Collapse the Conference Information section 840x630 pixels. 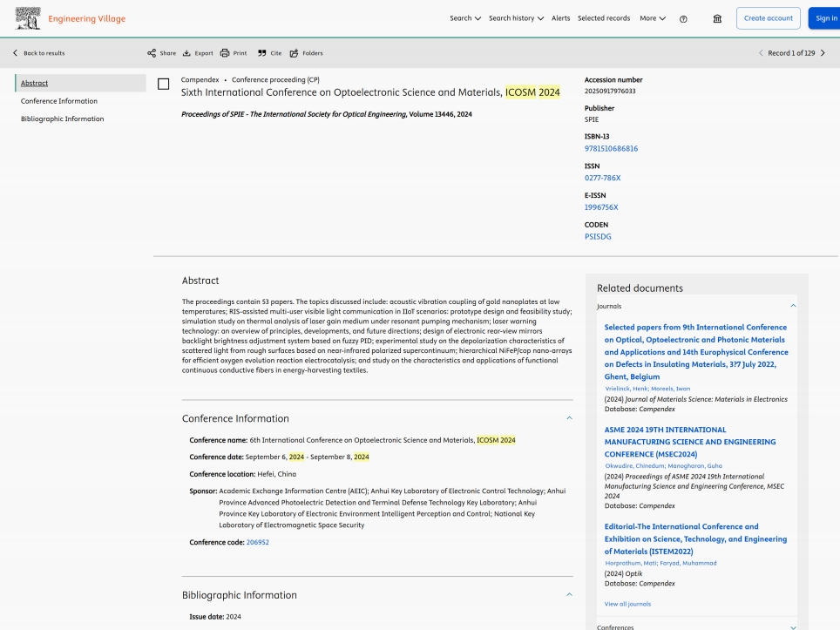click(x=569, y=418)
